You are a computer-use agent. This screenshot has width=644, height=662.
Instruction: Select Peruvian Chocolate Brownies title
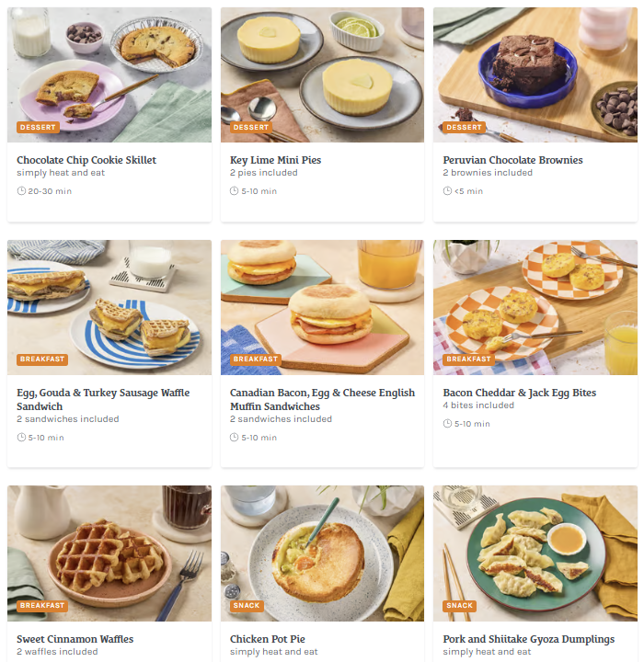pyautogui.click(x=512, y=160)
